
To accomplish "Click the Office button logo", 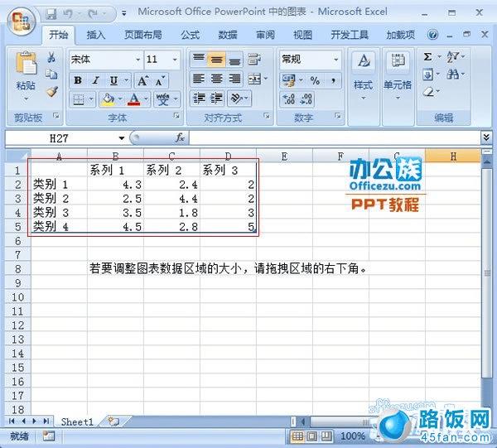I will pyautogui.click(x=21, y=21).
